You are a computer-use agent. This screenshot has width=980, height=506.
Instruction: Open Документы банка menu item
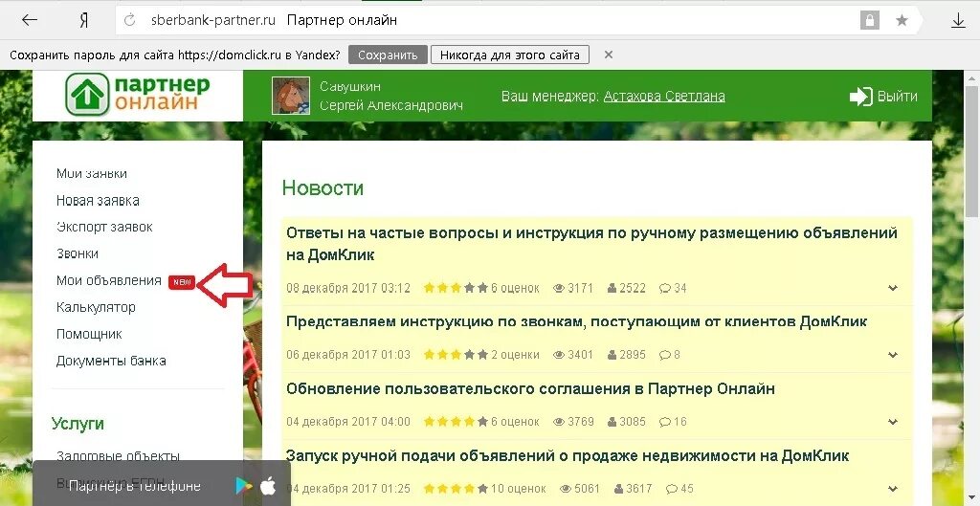tap(111, 361)
